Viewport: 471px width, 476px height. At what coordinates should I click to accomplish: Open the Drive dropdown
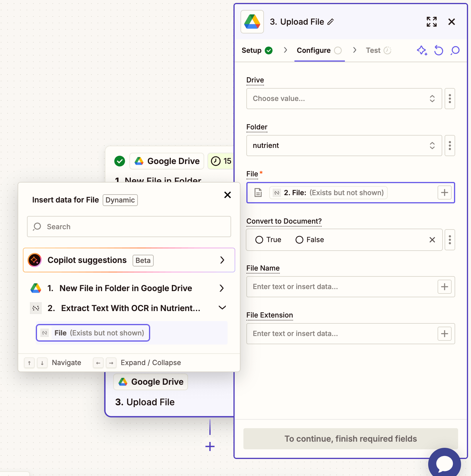click(x=344, y=99)
